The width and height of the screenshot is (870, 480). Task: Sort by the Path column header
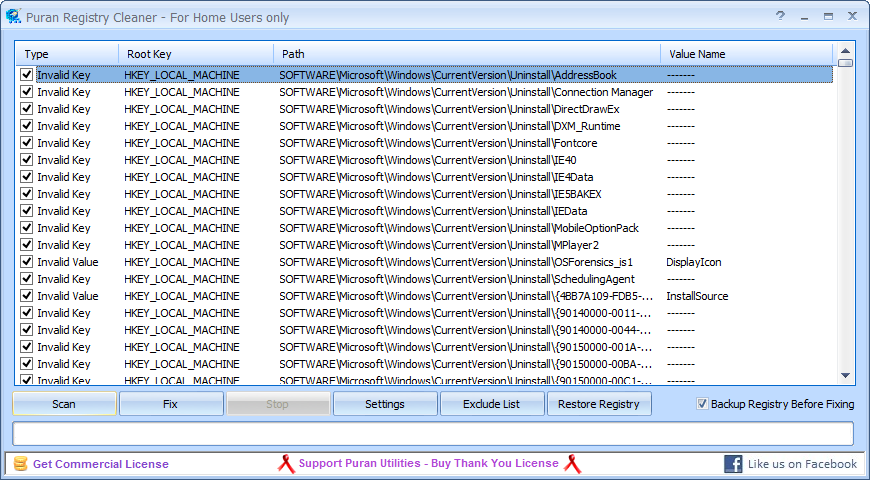click(467, 54)
